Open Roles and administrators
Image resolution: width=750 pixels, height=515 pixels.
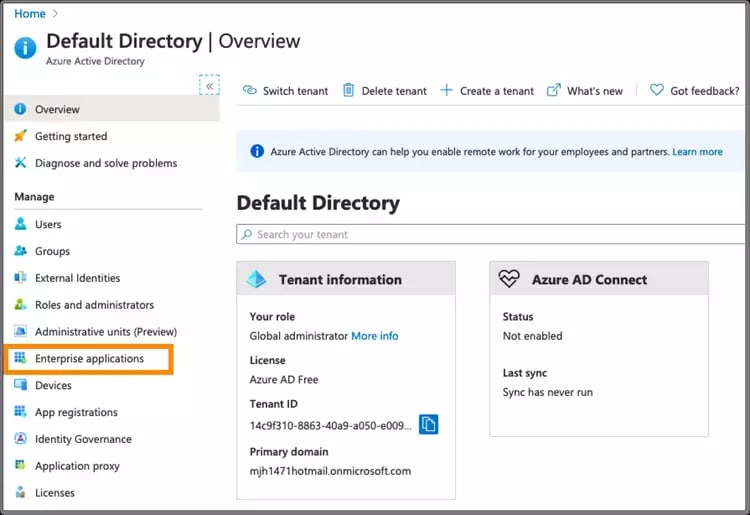pos(94,305)
